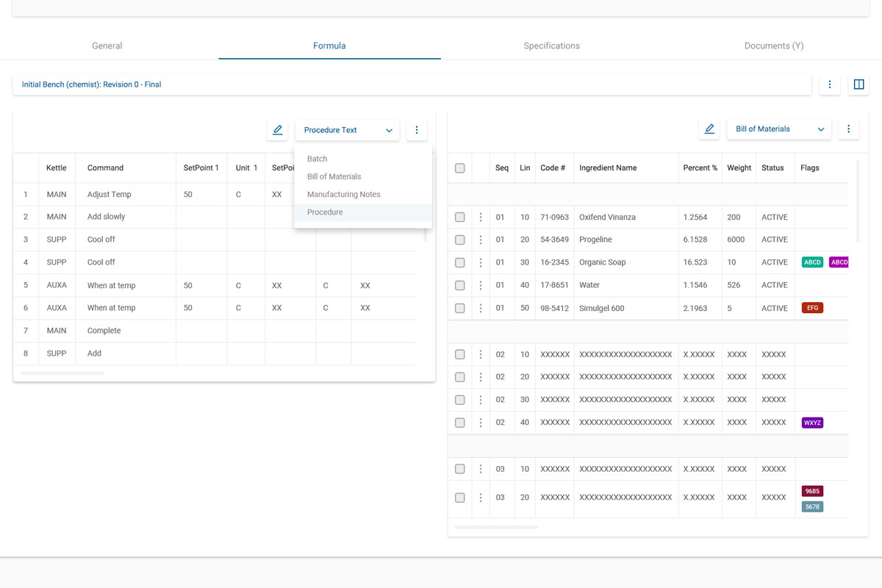882x588 pixels.
Task: Switch to the Formula tab
Action: (x=329, y=46)
